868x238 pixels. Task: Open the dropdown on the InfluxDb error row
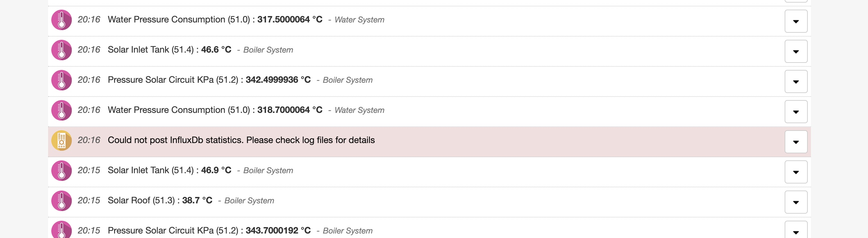pos(796,142)
